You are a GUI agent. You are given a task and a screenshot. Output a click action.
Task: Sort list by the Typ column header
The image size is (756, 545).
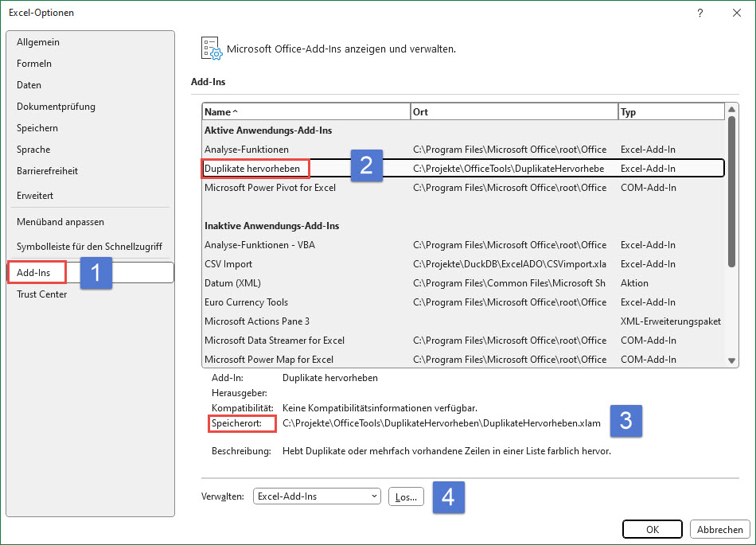click(x=672, y=112)
